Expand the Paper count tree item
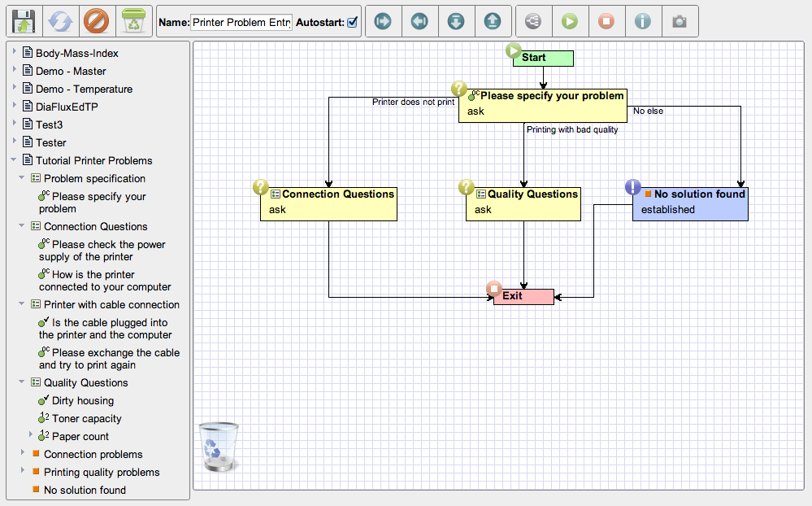The image size is (812, 506). [31, 434]
